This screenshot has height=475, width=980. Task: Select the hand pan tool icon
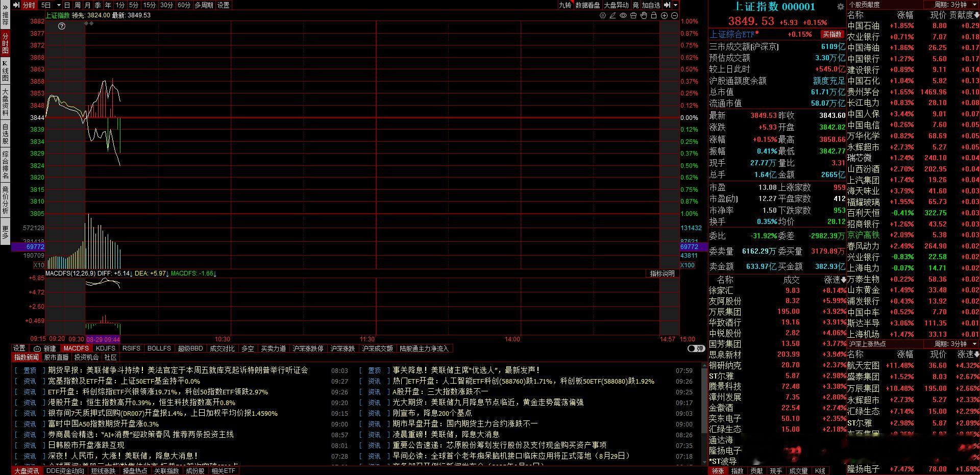(644, 16)
